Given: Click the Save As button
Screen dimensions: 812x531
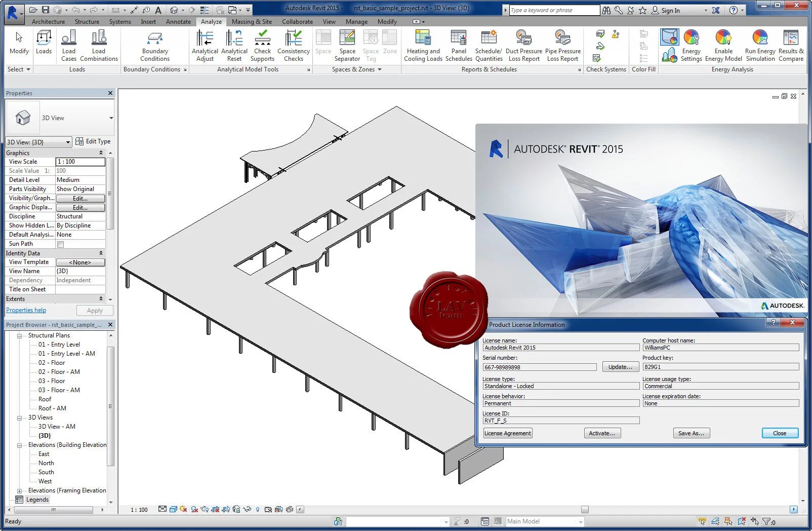Looking at the screenshot, I should (692, 433).
